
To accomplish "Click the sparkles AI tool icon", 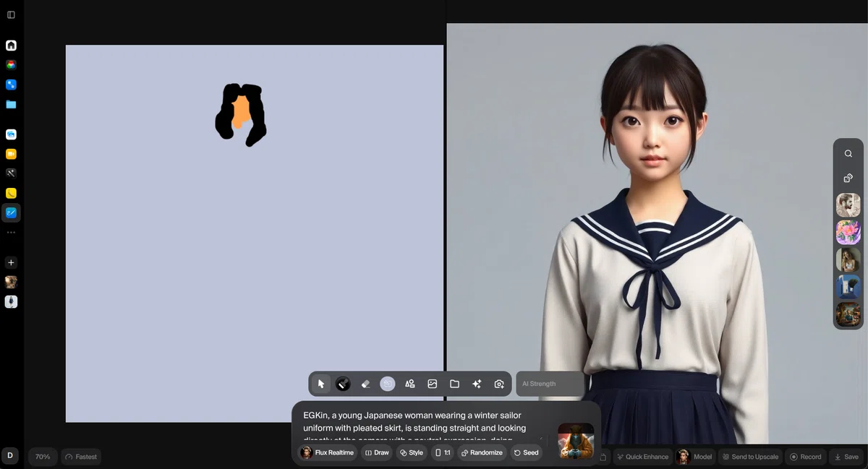I will point(477,384).
